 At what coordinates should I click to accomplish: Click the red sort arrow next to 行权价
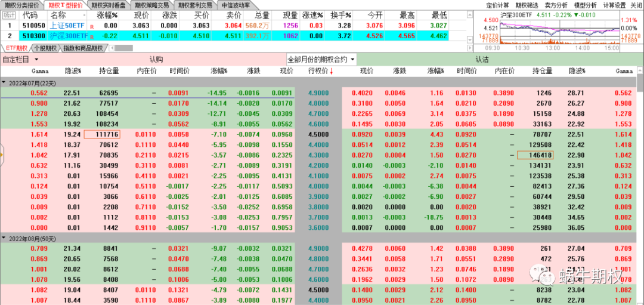pyautogui.click(x=332, y=72)
